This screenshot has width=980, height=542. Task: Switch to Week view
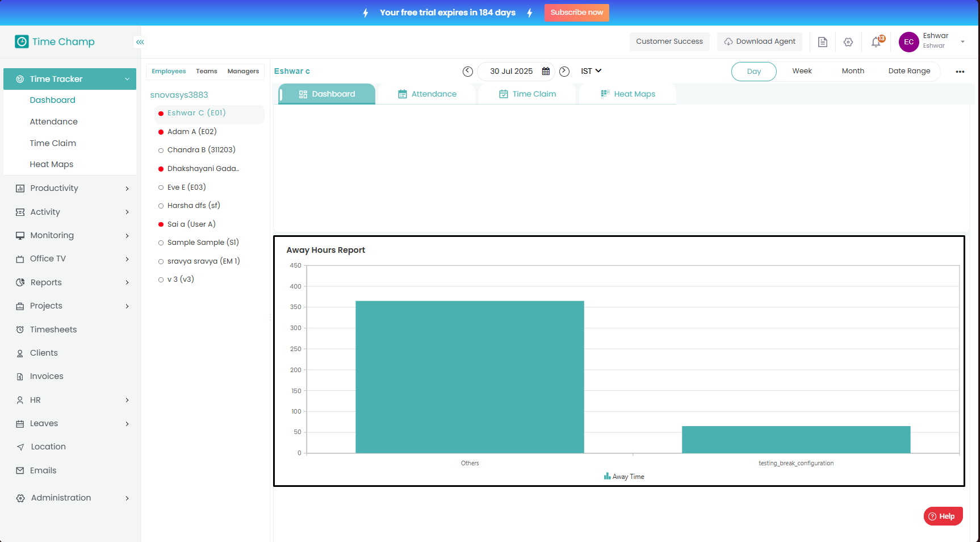tap(802, 71)
